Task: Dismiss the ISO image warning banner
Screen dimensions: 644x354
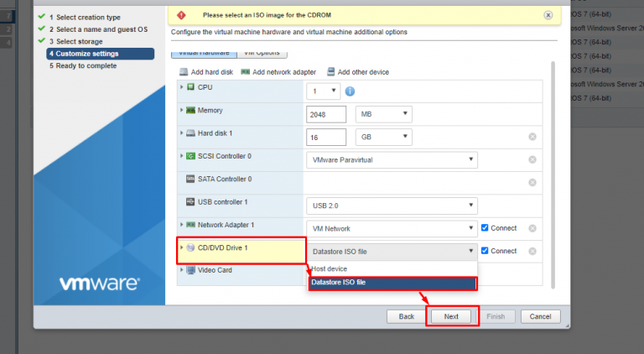Action: (548, 15)
